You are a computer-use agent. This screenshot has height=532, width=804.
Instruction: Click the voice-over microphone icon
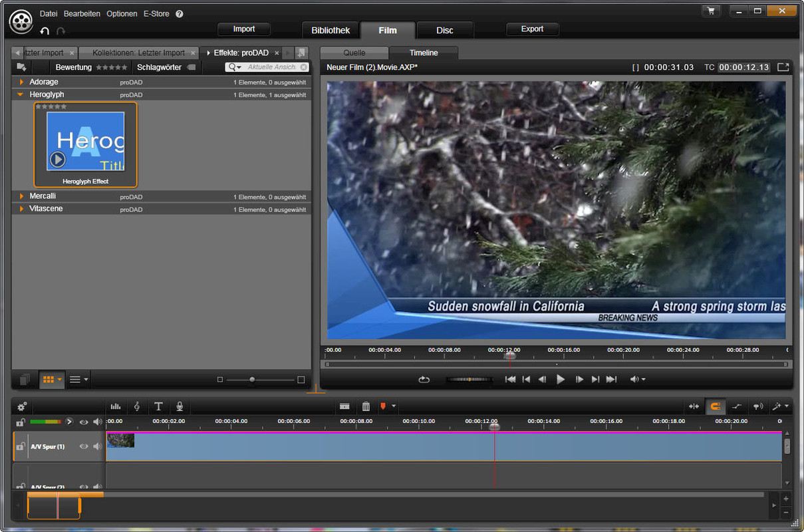point(180,406)
